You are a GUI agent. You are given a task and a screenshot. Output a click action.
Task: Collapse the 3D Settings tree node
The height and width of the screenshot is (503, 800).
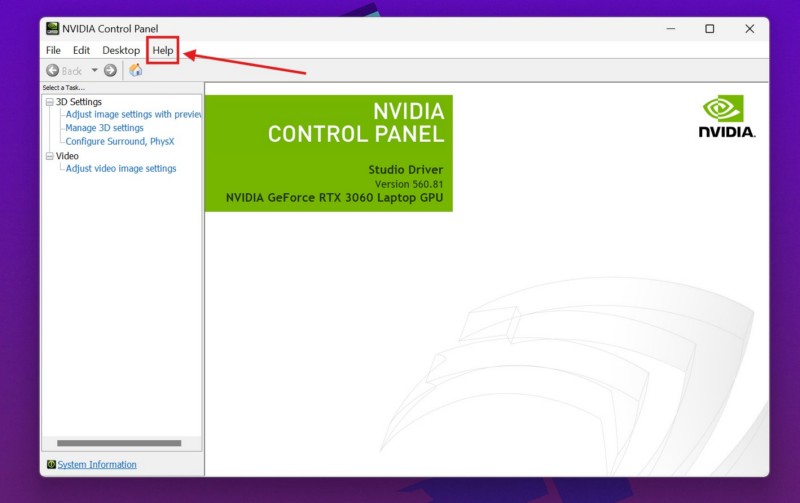coord(49,102)
